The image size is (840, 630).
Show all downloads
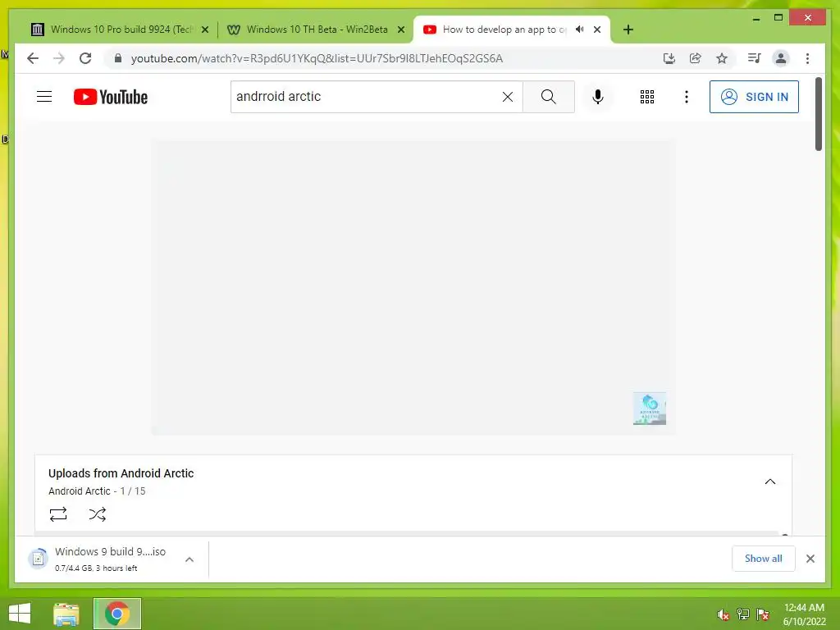coord(764,558)
